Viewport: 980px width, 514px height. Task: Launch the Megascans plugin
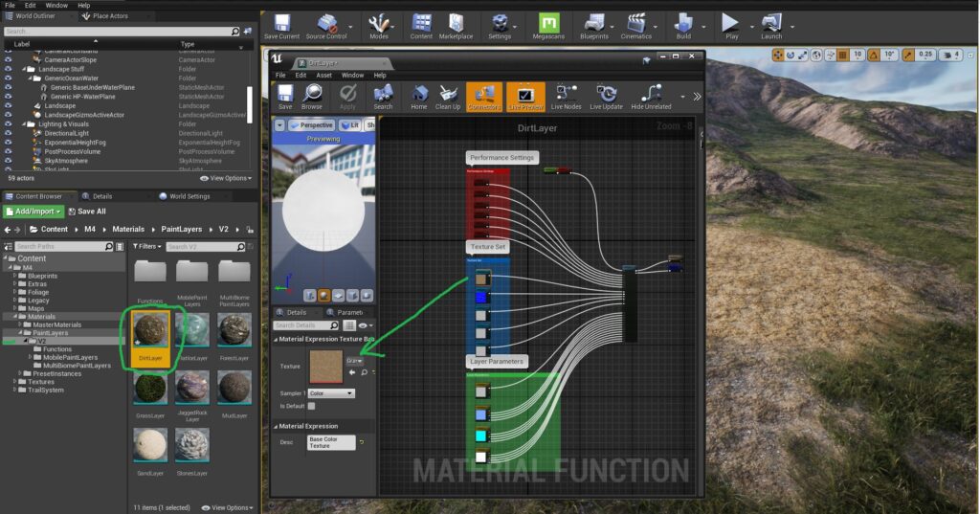click(x=548, y=27)
